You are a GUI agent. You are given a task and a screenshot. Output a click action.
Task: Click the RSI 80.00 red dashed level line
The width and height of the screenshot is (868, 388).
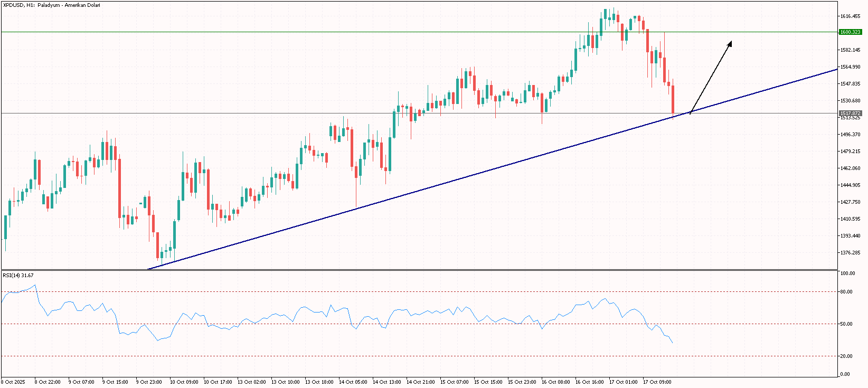422,291
